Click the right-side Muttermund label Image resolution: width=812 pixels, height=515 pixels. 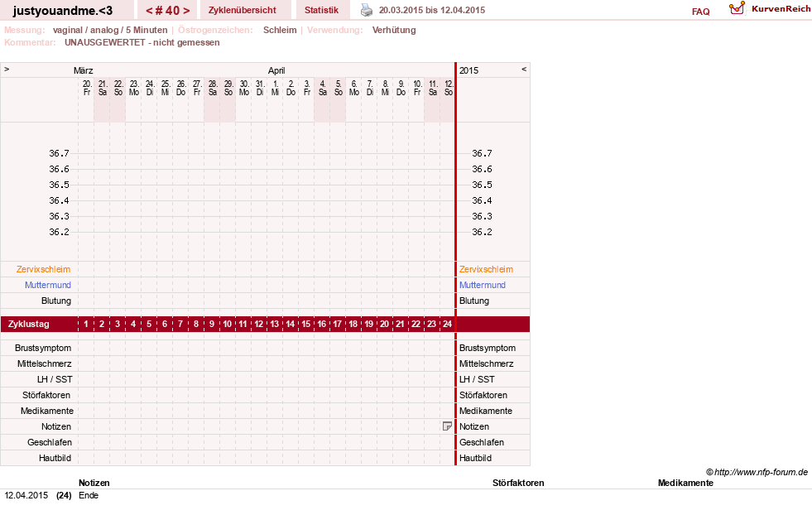point(482,285)
